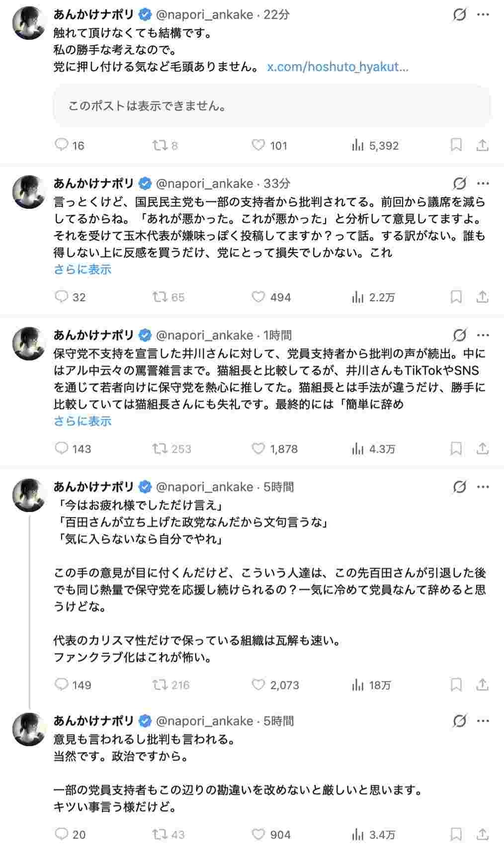Screen dimensions: 504x846
Task: Like the post with 1,878 likes
Action: (258, 449)
